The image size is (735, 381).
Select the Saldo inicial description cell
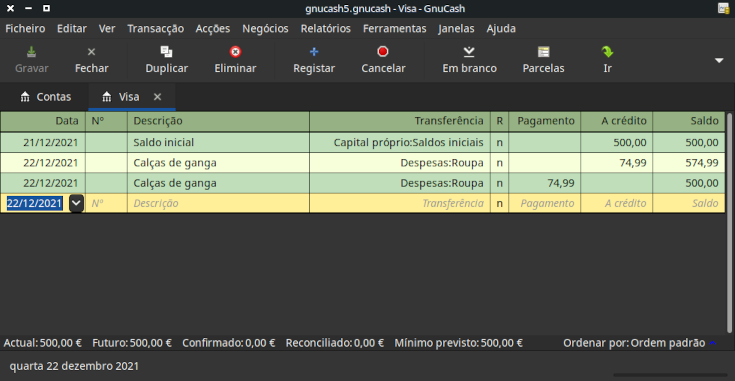[218, 142]
